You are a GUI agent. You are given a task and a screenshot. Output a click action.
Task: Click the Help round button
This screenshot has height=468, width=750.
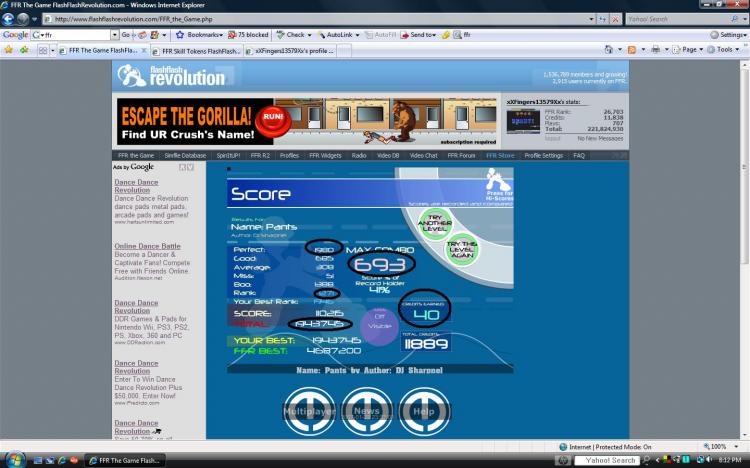click(x=424, y=411)
